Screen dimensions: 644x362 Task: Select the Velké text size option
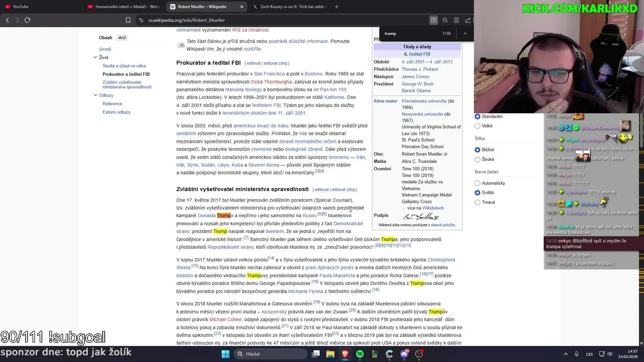pos(477,126)
